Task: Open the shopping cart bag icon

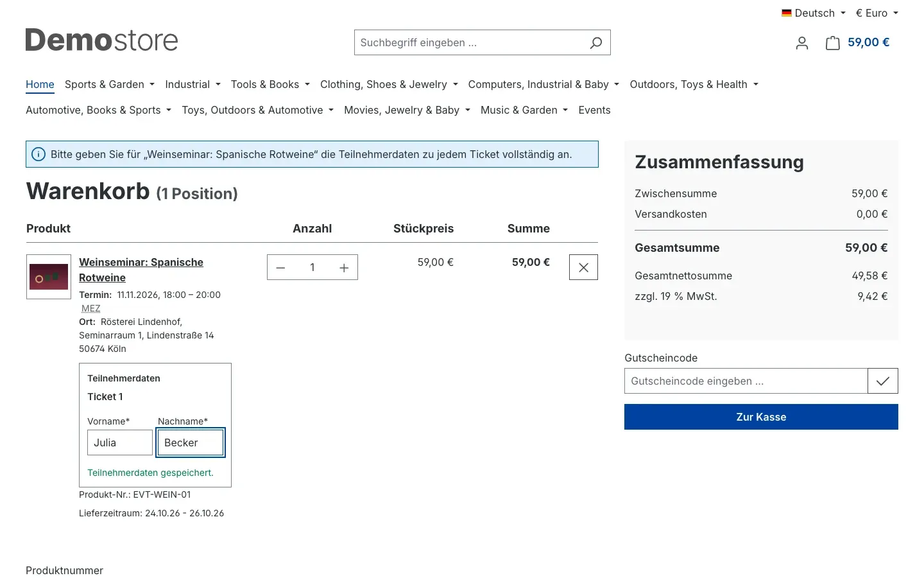Action: (x=832, y=43)
